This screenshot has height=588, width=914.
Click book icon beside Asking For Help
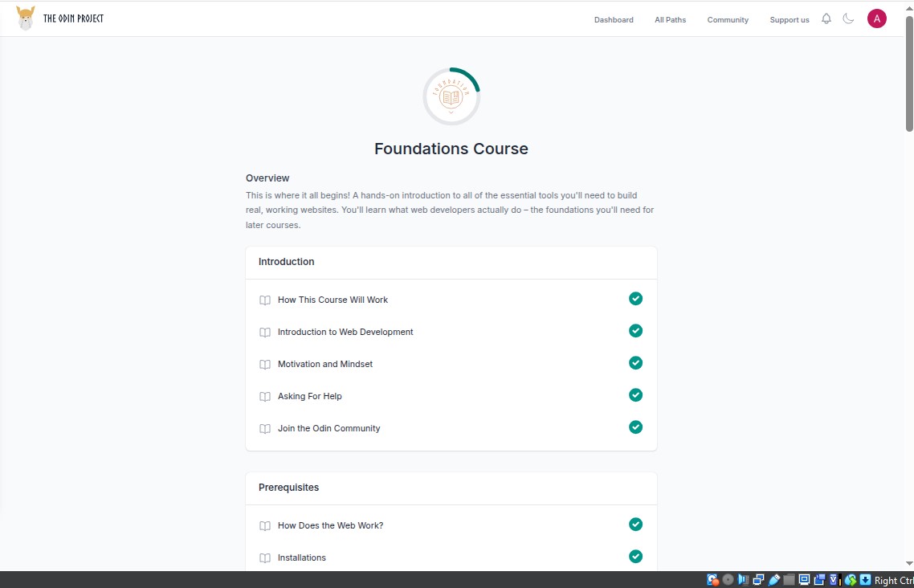coord(264,396)
